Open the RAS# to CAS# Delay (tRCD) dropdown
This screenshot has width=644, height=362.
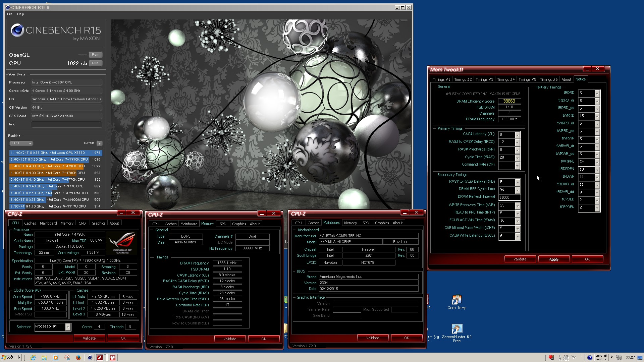pyautogui.click(x=517, y=142)
